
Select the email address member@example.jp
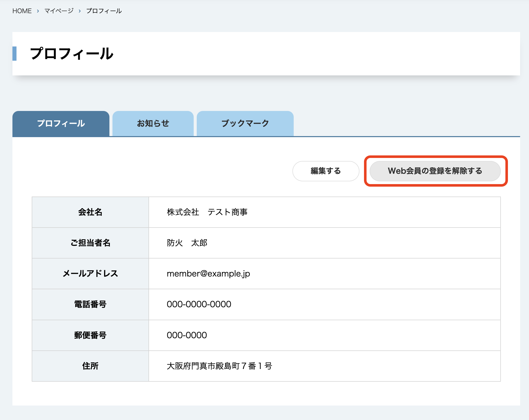(x=208, y=273)
